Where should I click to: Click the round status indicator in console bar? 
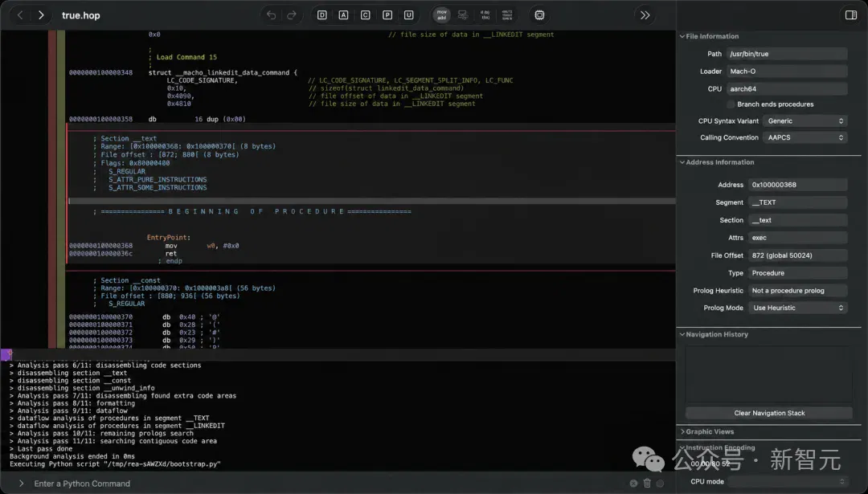660,483
